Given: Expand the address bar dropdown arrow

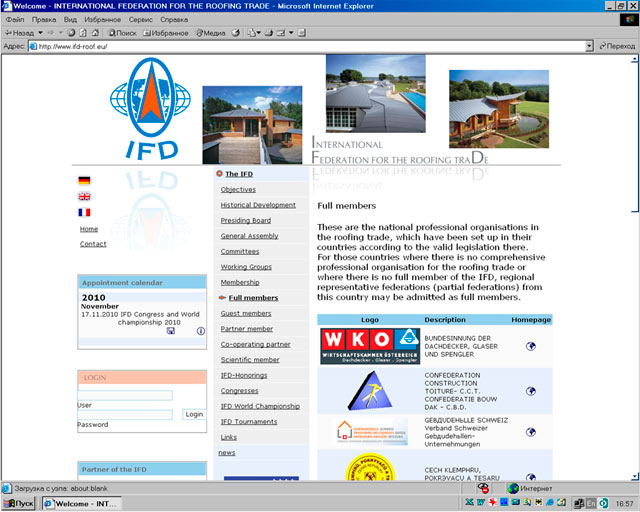Looking at the screenshot, I should pyautogui.click(x=589, y=46).
